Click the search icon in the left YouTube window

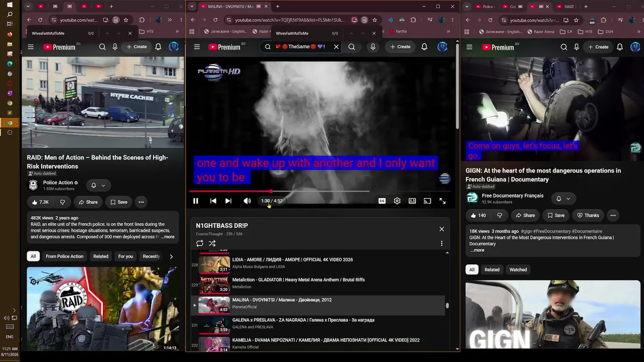(x=102, y=47)
